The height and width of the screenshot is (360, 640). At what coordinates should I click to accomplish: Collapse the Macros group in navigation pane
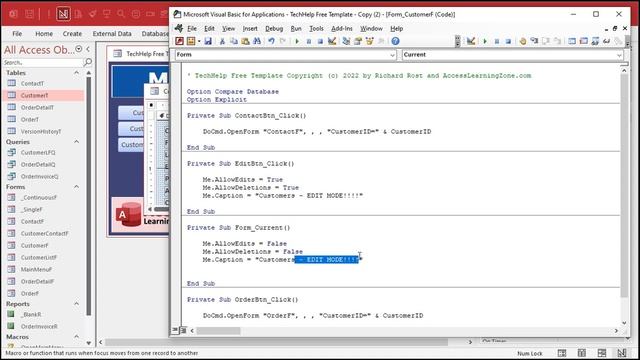point(76,337)
